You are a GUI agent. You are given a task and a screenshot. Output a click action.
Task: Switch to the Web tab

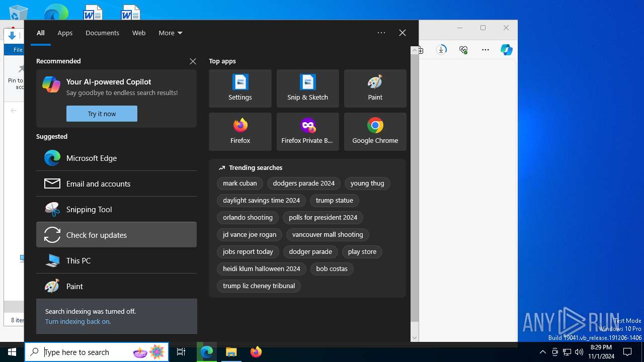[x=139, y=33]
